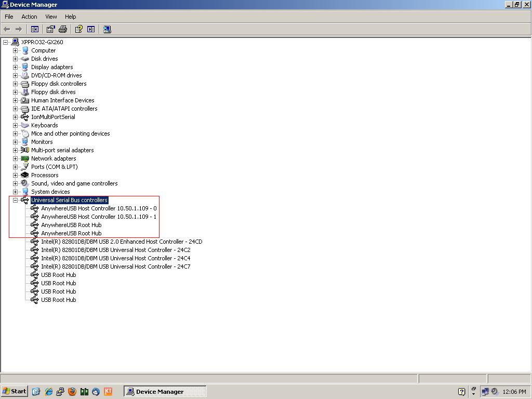Viewport: 532px width, 399px height.
Task: Collapse Universal Serial Bus controllers node
Action: [15, 200]
